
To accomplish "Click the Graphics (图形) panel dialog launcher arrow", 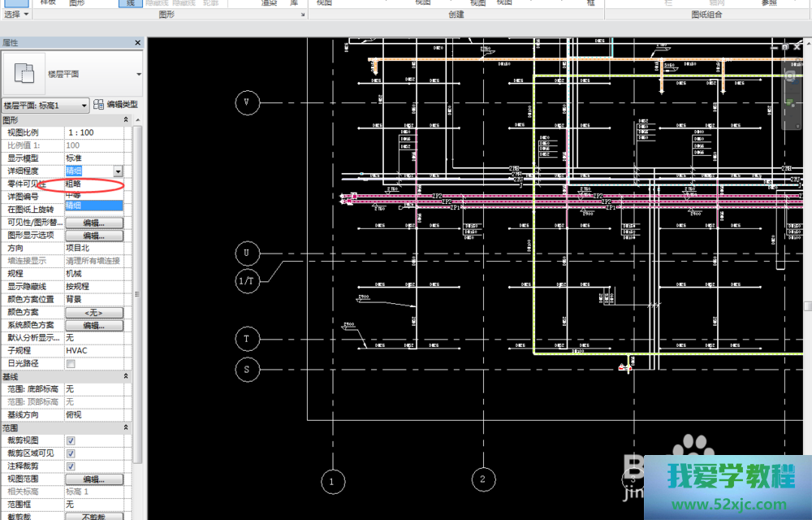I will coord(303,15).
